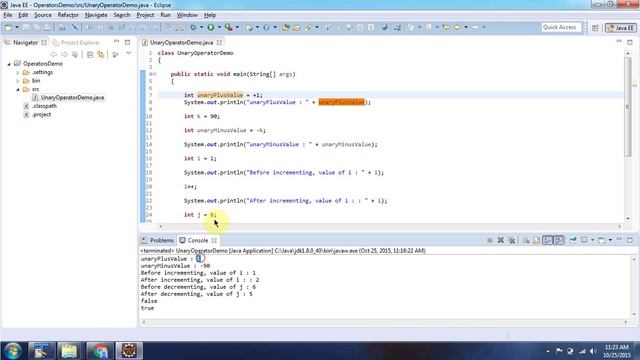Open the Debug launch dropdown arrow
Viewport: 640px width, 360px height.
(x=201, y=27)
